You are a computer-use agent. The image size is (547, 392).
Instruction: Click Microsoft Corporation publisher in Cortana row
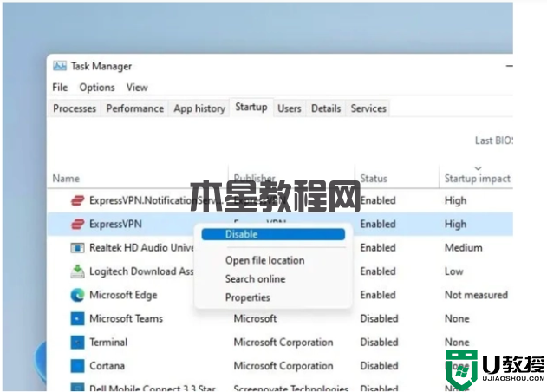(x=283, y=366)
